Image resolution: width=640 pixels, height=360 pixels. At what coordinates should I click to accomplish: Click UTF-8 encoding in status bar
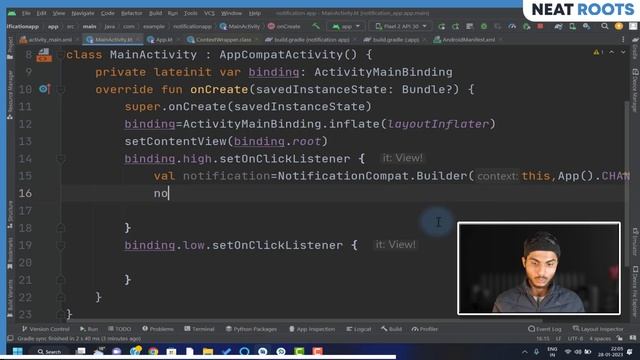576,338
